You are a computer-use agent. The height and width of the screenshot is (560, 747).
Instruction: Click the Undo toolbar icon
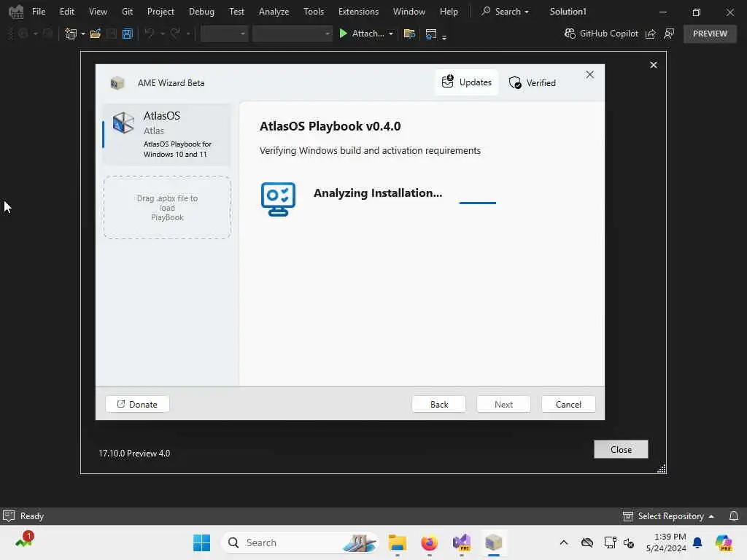coord(149,34)
